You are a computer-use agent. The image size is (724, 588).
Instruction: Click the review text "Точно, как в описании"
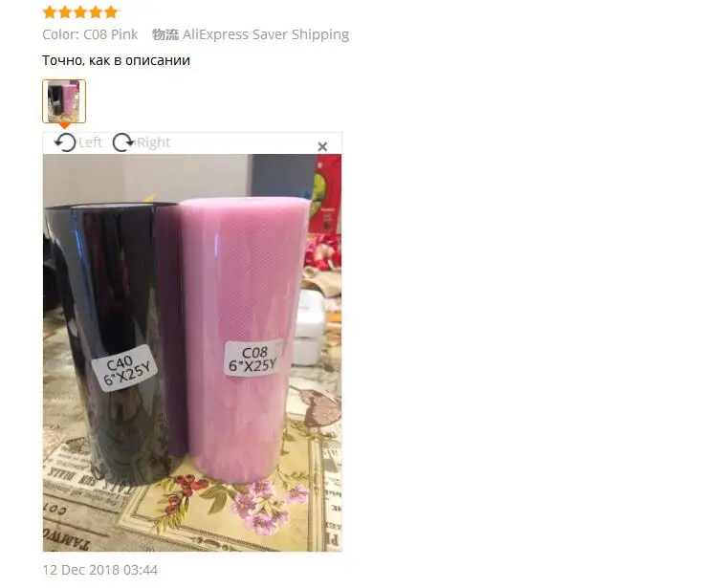click(116, 60)
